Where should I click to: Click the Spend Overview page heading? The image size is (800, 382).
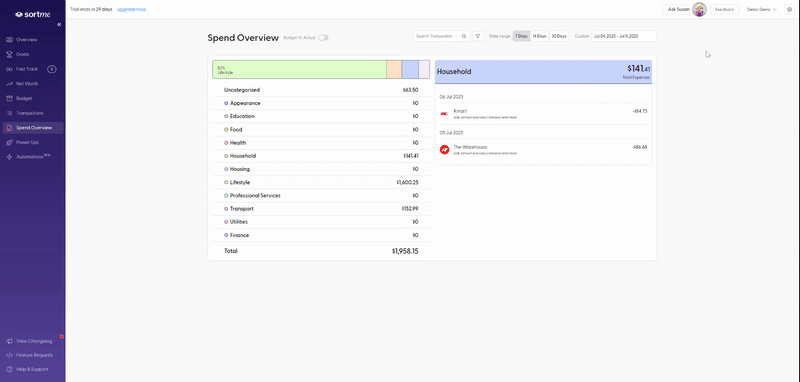(x=243, y=38)
